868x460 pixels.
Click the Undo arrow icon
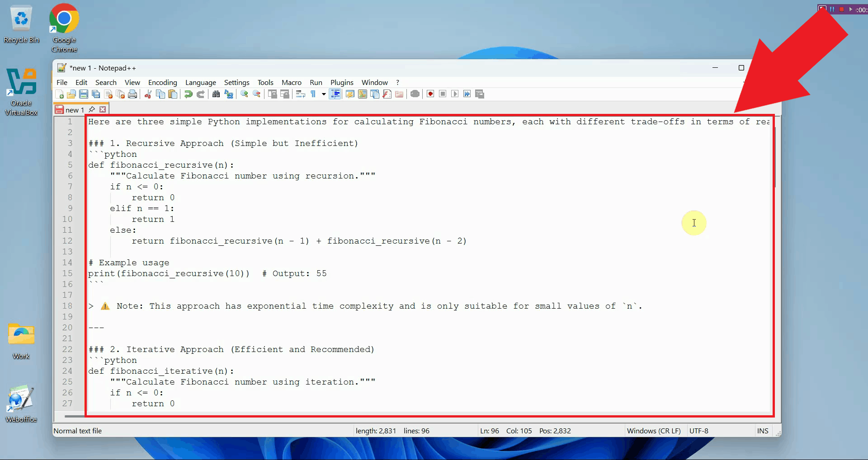pyautogui.click(x=188, y=94)
